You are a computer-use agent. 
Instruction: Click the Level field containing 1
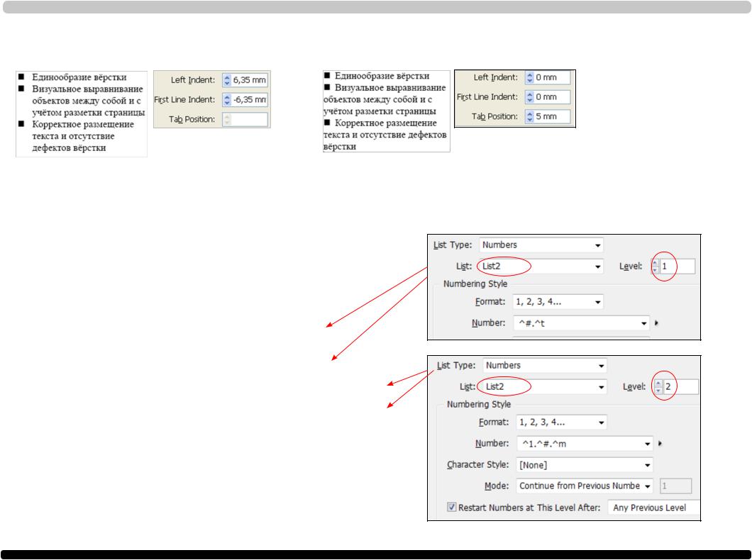(x=678, y=267)
